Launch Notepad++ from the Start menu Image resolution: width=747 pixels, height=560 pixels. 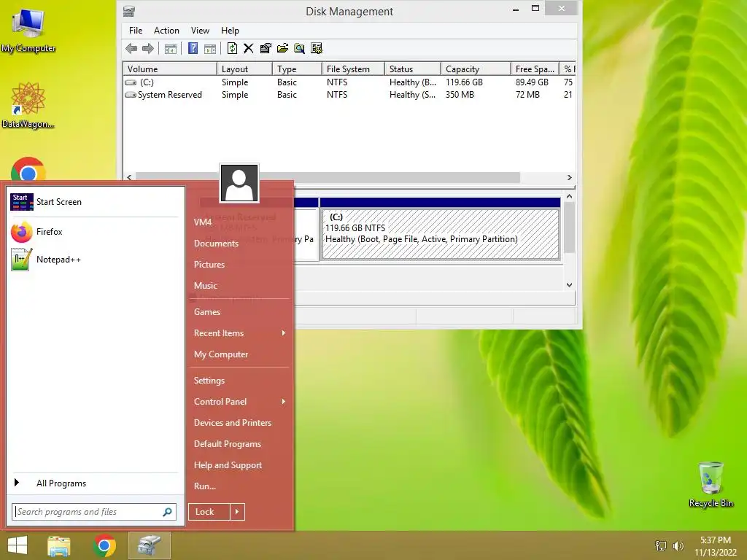(x=94, y=260)
